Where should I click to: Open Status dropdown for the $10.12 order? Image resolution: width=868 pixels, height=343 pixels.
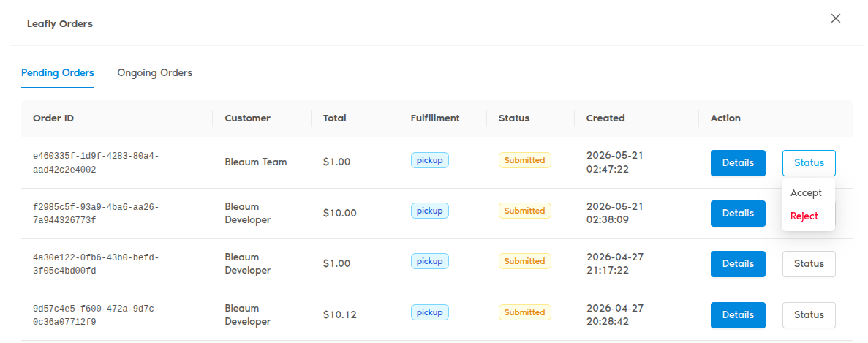point(809,314)
